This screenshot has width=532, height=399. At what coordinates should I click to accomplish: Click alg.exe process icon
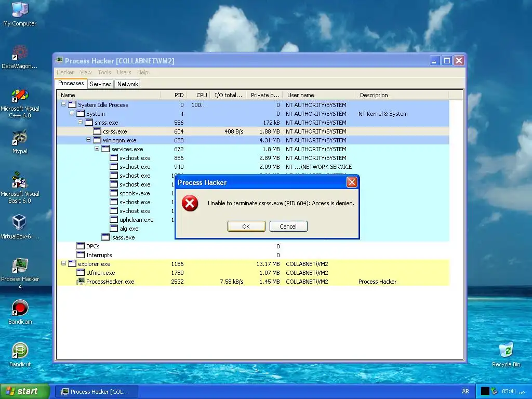click(114, 229)
